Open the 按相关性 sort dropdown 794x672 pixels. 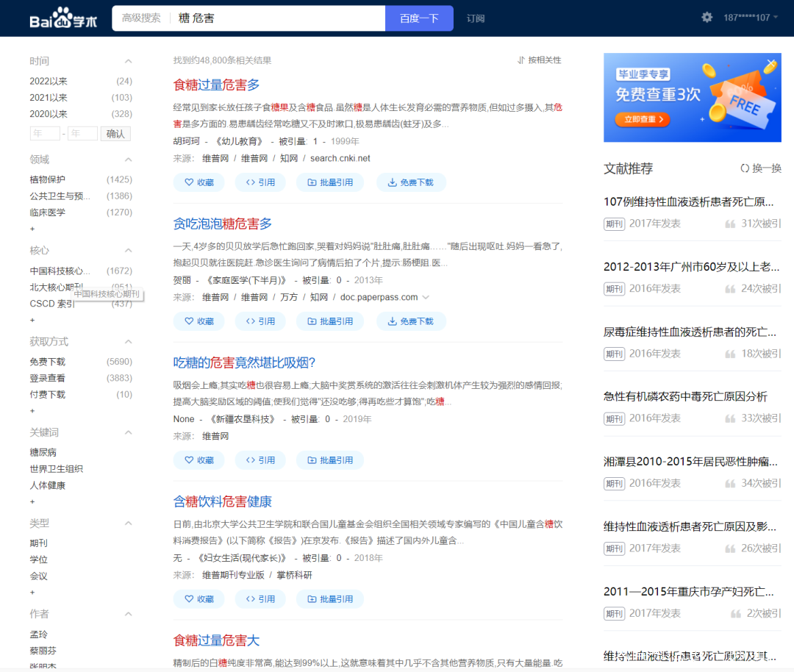[539, 60]
